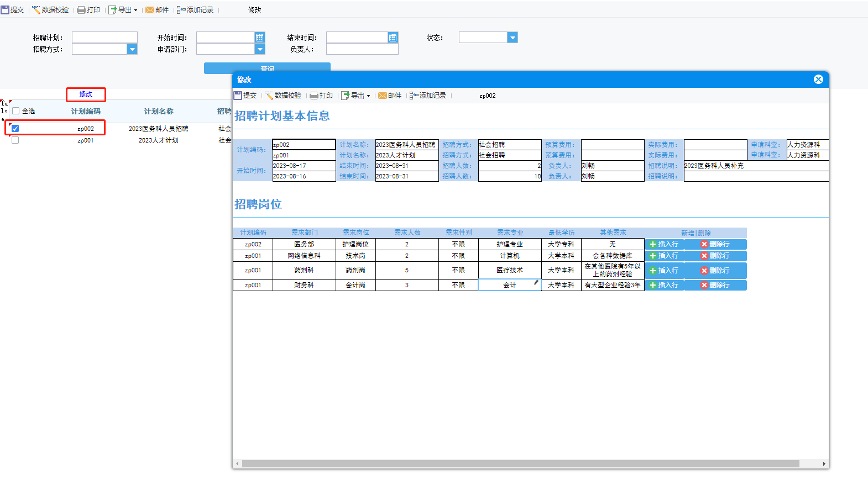Viewport: 868px width, 485px height.
Task: Click the 查询 button
Action: pyautogui.click(x=267, y=68)
